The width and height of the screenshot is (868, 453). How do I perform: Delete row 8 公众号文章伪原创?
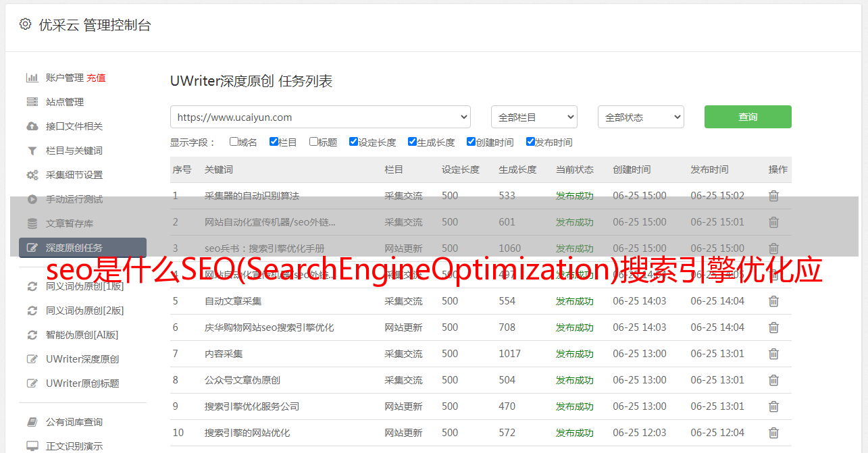click(x=774, y=380)
